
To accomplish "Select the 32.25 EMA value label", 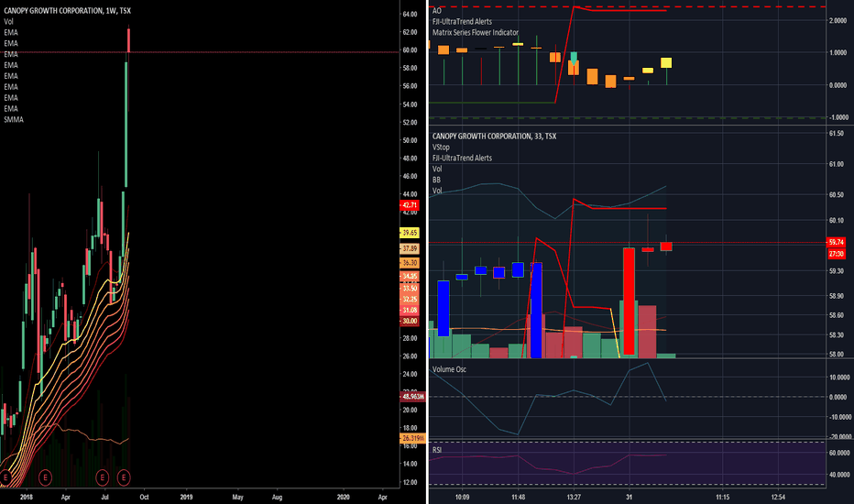I will pyautogui.click(x=409, y=299).
